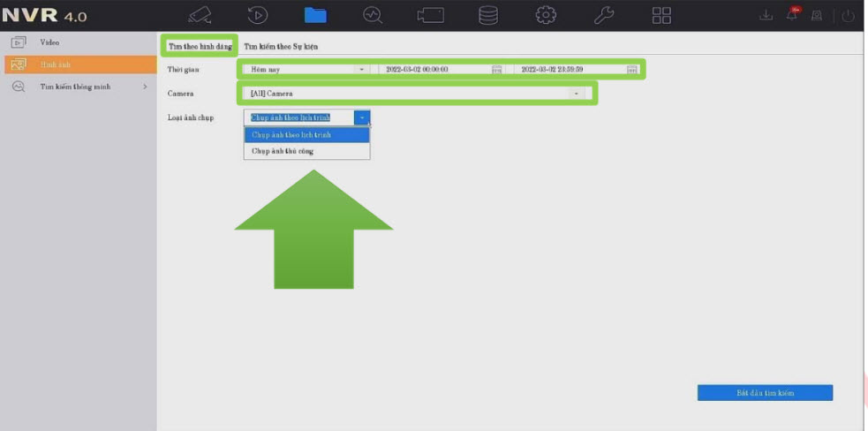This screenshot has height=431, width=868.
Task: Collapse the 'Loại ảnh chụp' dropdown arrow
Action: pos(362,117)
